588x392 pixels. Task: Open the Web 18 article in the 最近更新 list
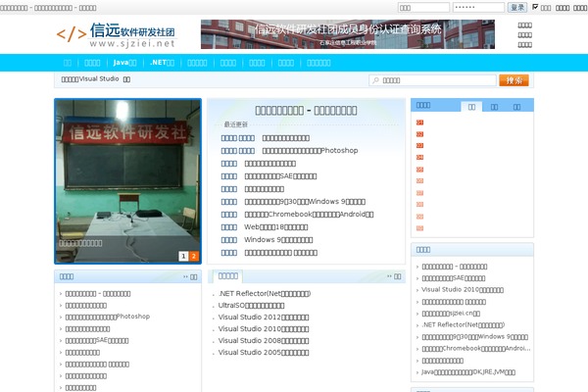coord(276,227)
